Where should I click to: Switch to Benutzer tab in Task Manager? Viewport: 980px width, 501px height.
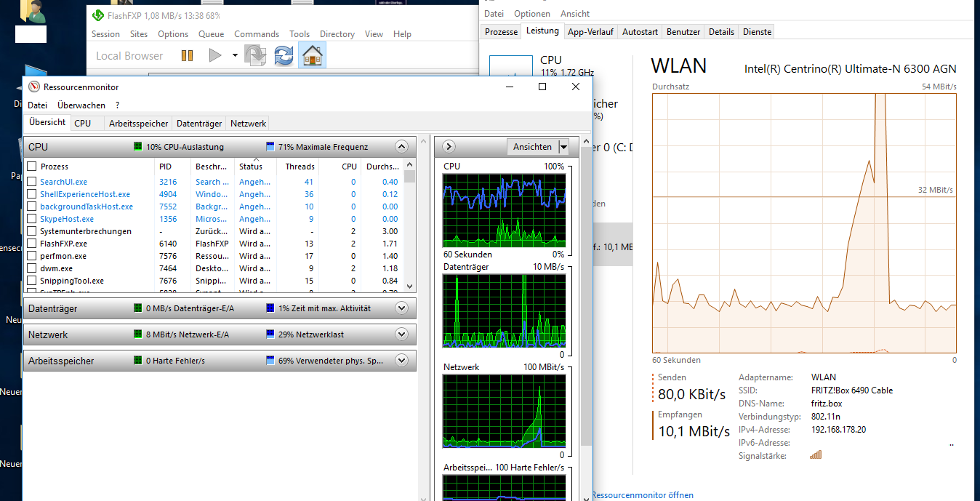tap(683, 32)
